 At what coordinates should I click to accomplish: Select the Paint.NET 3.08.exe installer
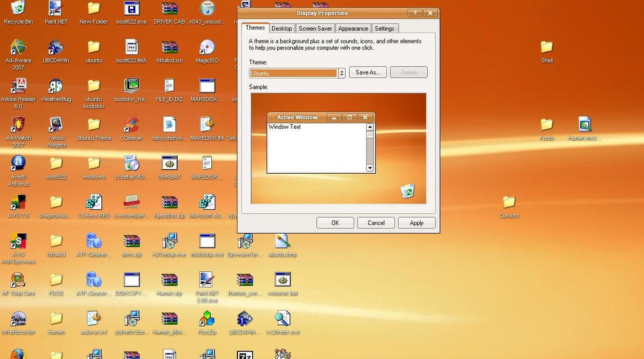[x=207, y=280]
